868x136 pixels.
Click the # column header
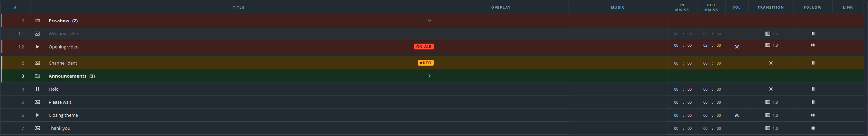pos(15,7)
